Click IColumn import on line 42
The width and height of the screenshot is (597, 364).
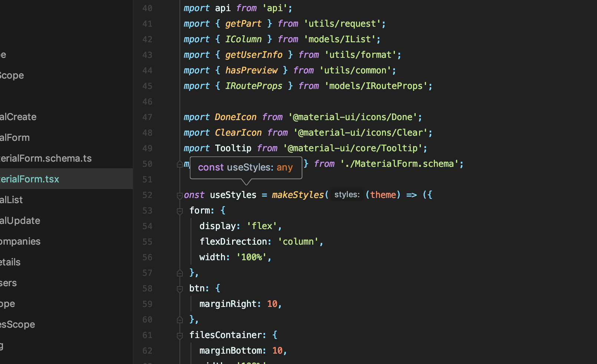coord(244,39)
